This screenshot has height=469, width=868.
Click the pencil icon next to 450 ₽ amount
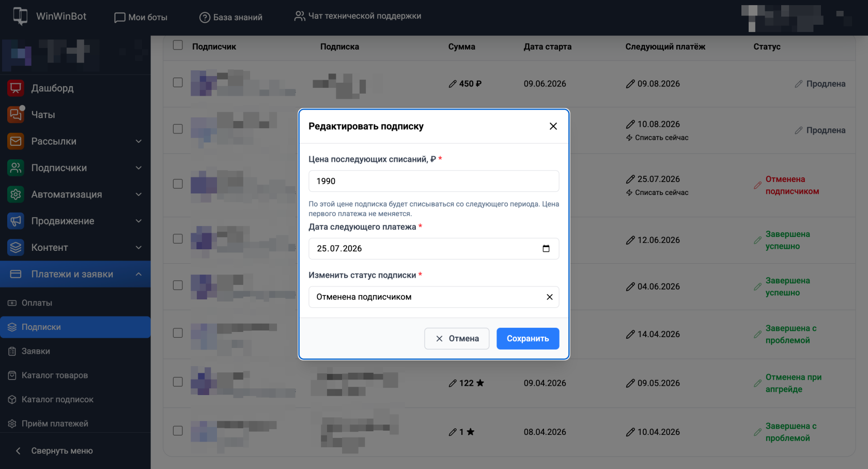point(453,84)
